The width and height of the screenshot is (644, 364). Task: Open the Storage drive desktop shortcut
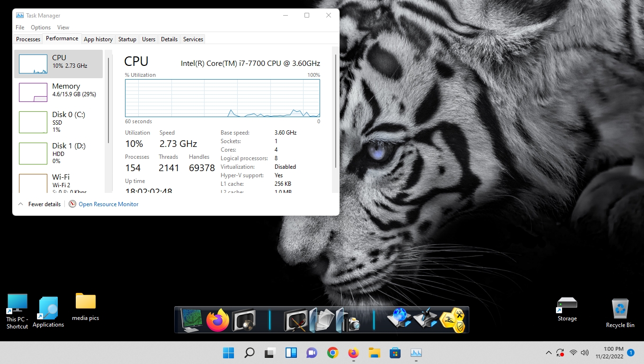(567, 309)
